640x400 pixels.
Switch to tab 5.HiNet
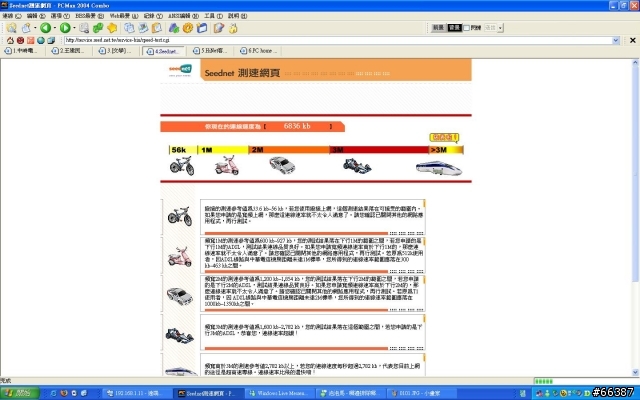click(x=211, y=51)
